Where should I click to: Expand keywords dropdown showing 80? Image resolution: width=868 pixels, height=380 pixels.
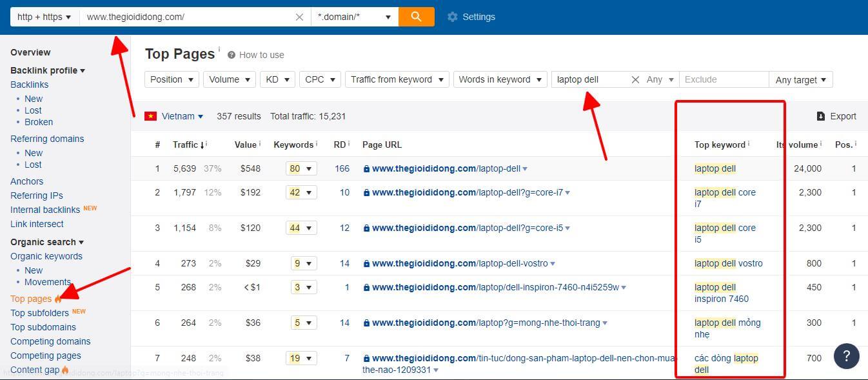click(x=302, y=168)
